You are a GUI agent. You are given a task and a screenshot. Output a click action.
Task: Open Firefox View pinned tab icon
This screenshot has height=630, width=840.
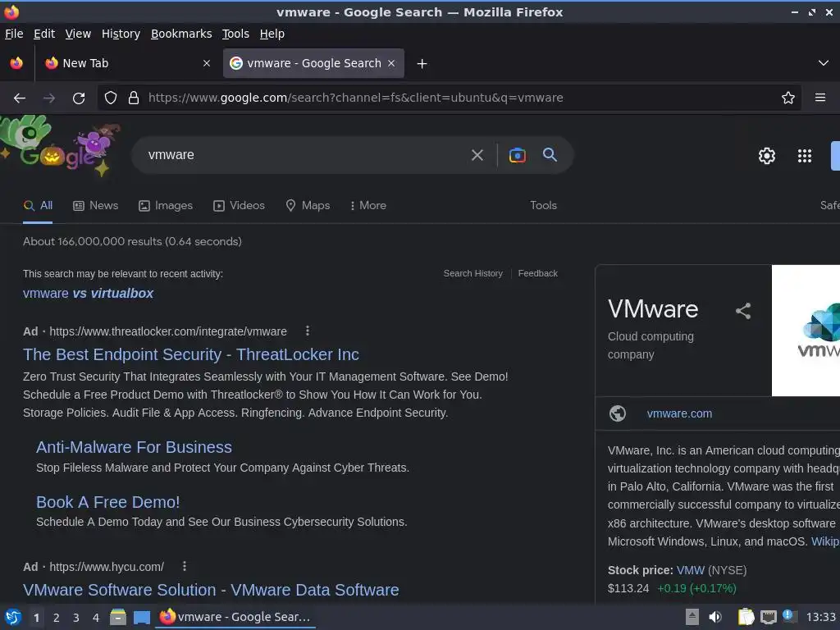(16, 63)
